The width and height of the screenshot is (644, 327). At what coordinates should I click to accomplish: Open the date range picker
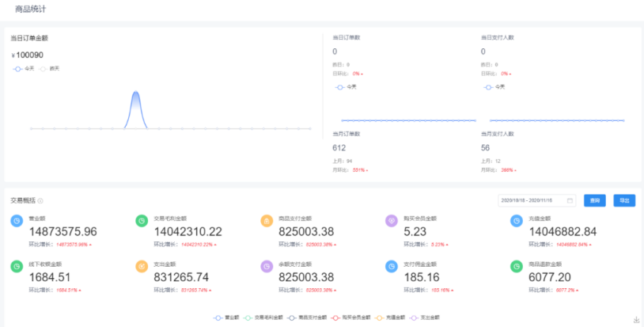pos(532,200)
